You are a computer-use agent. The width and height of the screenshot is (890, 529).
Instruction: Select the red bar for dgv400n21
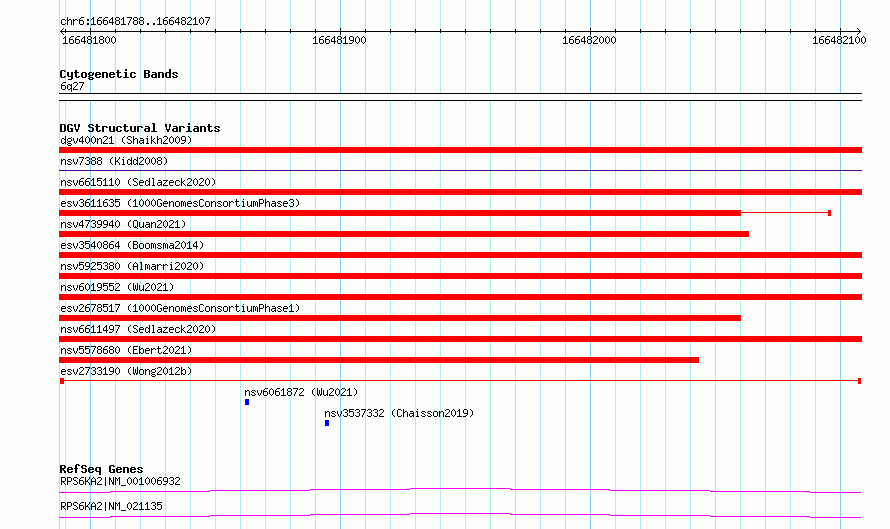point(460,150)
